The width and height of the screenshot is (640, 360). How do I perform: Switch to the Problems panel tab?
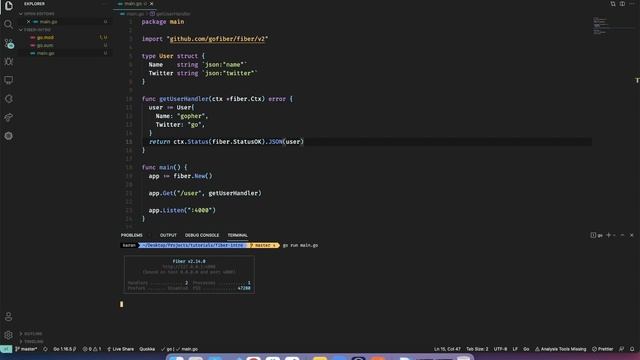(x=131, y=235)
